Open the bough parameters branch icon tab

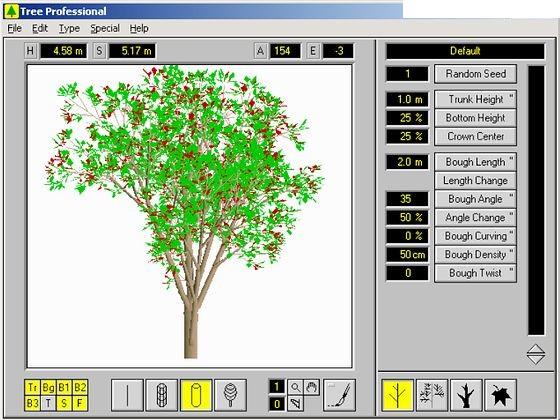point(398,395)
